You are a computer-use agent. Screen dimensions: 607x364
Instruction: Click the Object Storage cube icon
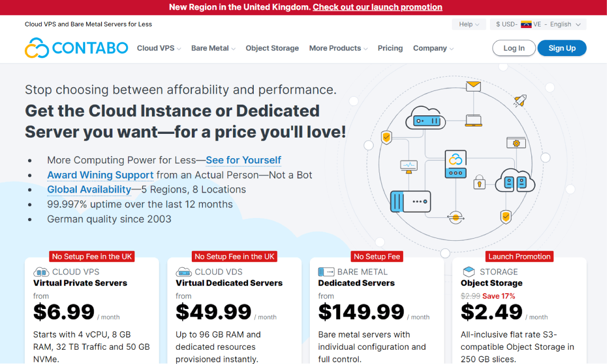[469, 272]
